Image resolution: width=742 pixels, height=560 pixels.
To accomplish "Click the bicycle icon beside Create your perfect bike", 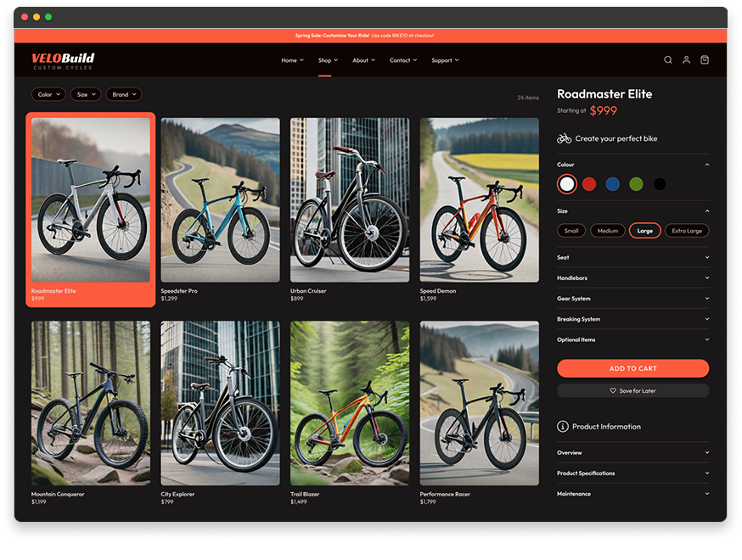I will pyautogui.click(x=564, y=138).
